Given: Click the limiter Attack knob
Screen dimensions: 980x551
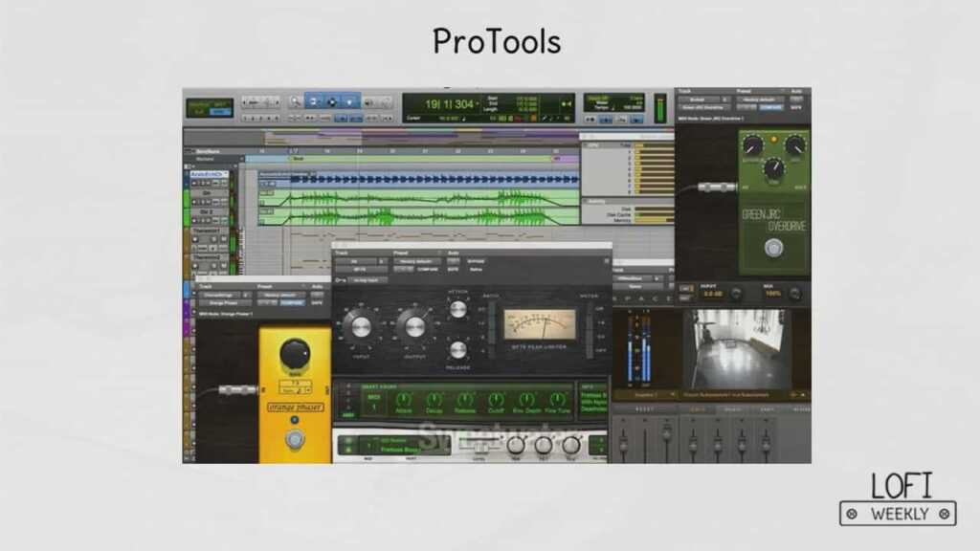Looking at the screenshot, I should [x=458, y=309].
